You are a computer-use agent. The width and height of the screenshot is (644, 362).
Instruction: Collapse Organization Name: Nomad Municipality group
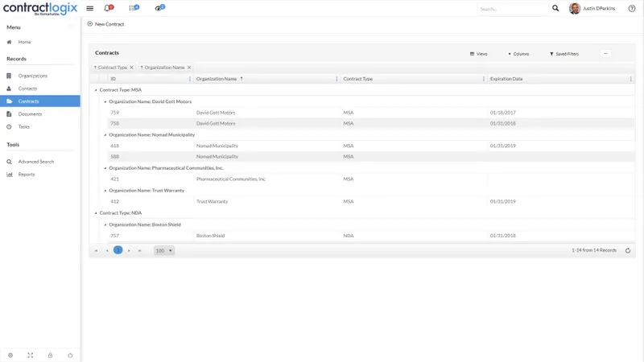pyautogui.click(x=105, y=134)
